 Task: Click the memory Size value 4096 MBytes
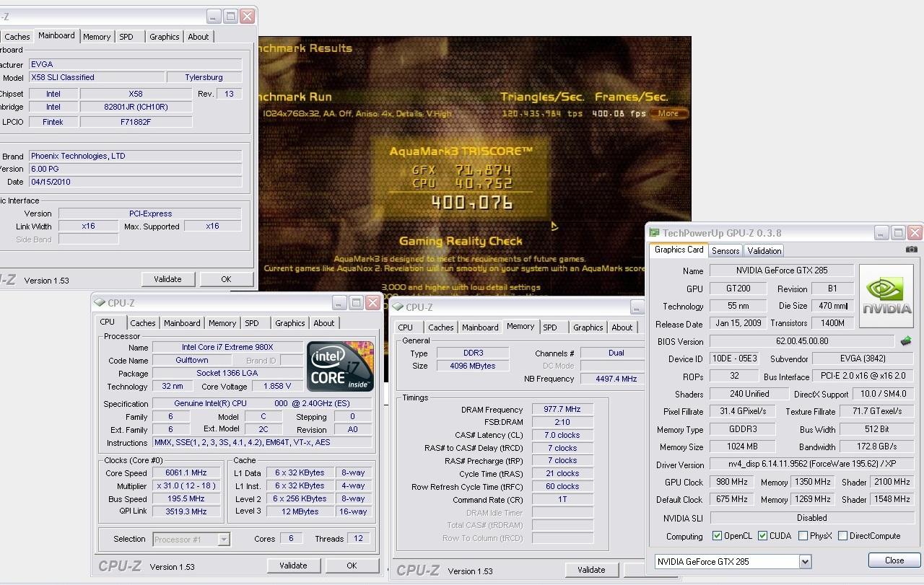click(x=474, y=366)
